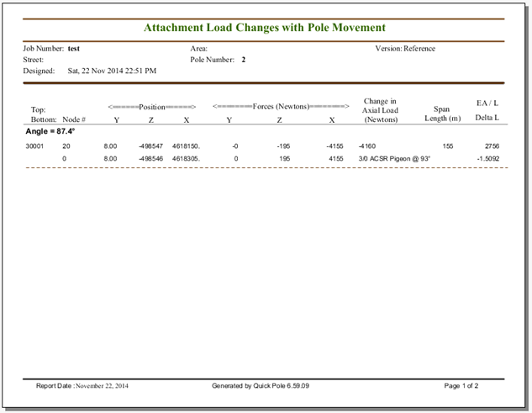This screenshot has width=532, height=413.
Task: Click the 'Node #' column header
Action: (x=74, y=119)
